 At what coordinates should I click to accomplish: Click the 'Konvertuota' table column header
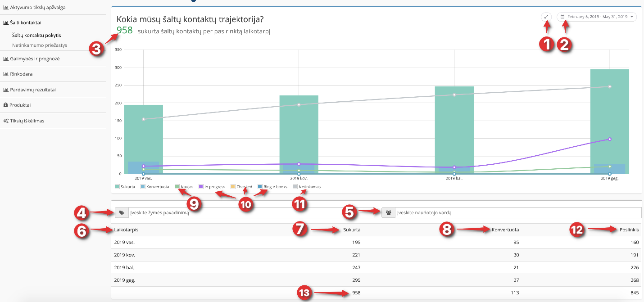pyautogui.click(x=505, y=230)
